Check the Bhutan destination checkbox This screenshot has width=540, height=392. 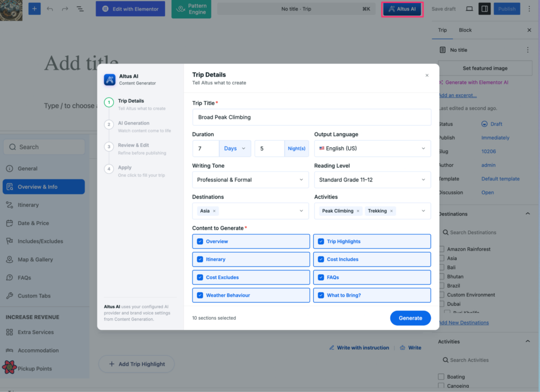(x=441, y=276)
